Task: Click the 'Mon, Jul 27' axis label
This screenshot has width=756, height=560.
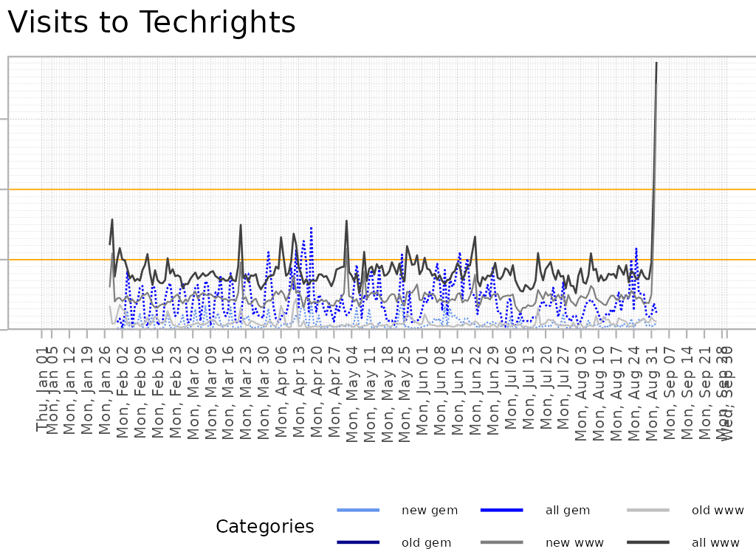Action: click(563, 387)
